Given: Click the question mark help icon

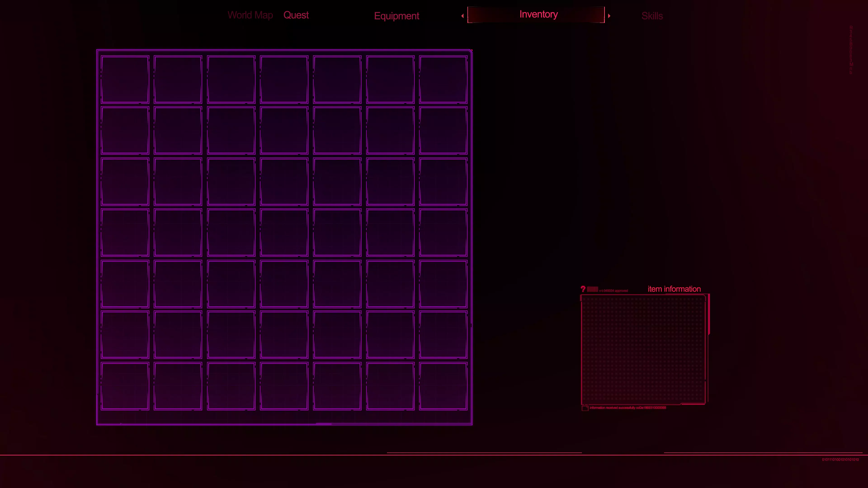Looking at the screenshot, I should [583, 289].
